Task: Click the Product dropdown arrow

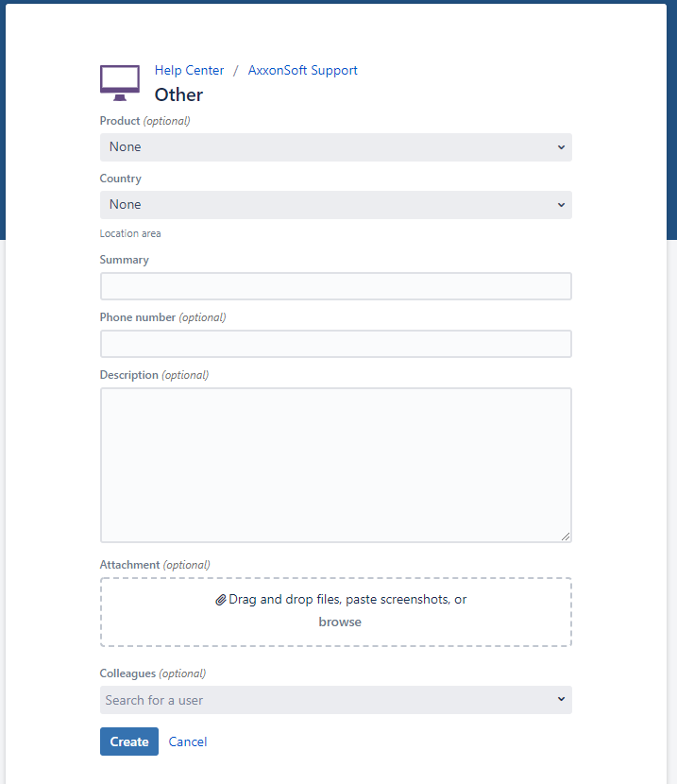Action: click(x=561, y=147)
